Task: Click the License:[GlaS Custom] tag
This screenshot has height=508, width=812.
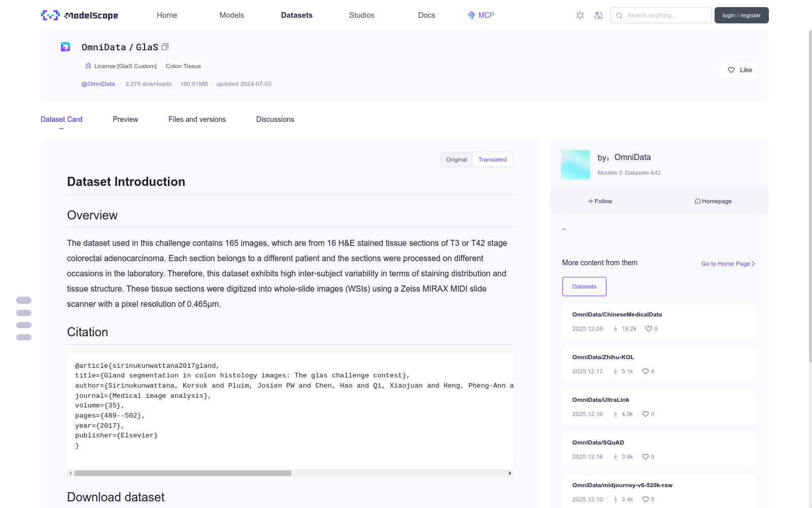Action: pos(121,66)
